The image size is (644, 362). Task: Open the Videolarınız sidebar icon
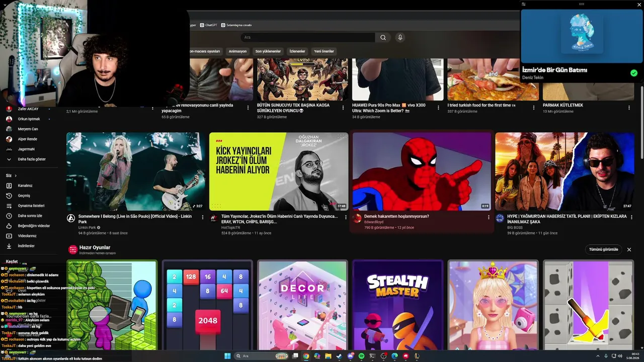(x=9, y=236)
